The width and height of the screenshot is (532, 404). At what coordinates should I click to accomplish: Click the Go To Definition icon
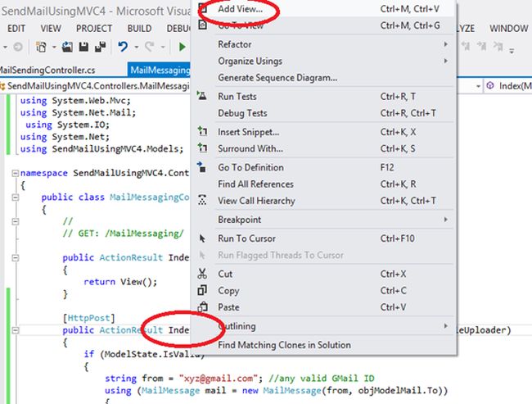click(202, 167)
